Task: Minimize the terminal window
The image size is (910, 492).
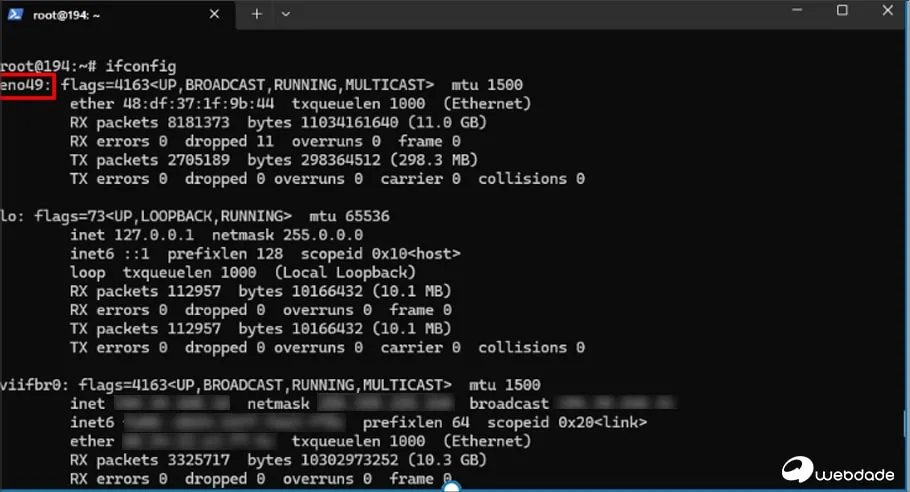Action: pos(795,11)
